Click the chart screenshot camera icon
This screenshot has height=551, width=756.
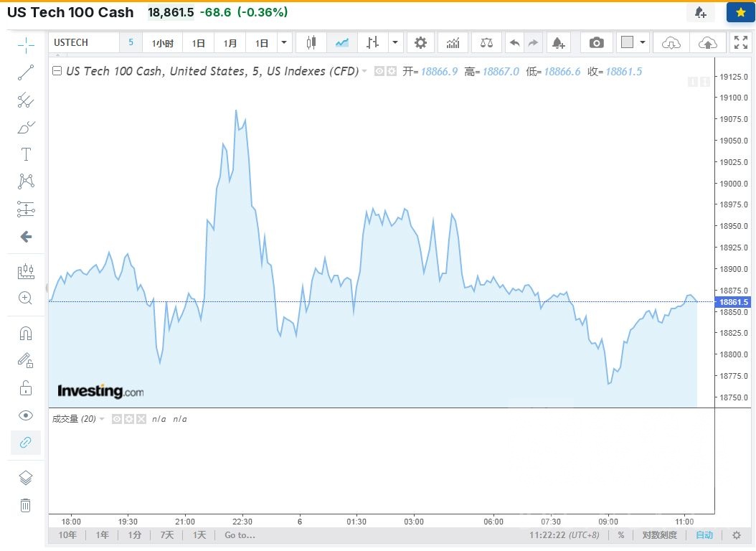pyautogui.click(x=596, y=42)
